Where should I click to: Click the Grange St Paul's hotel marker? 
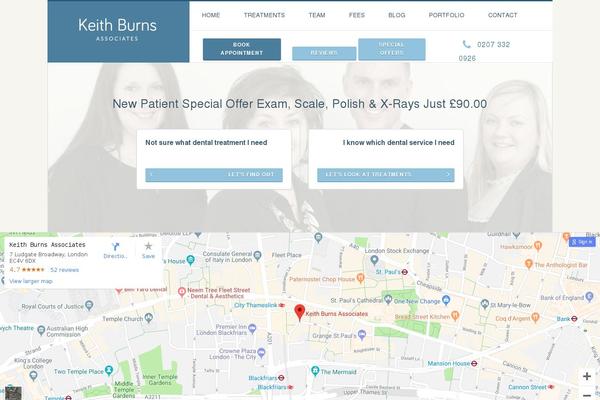click(x=362, y=335)
